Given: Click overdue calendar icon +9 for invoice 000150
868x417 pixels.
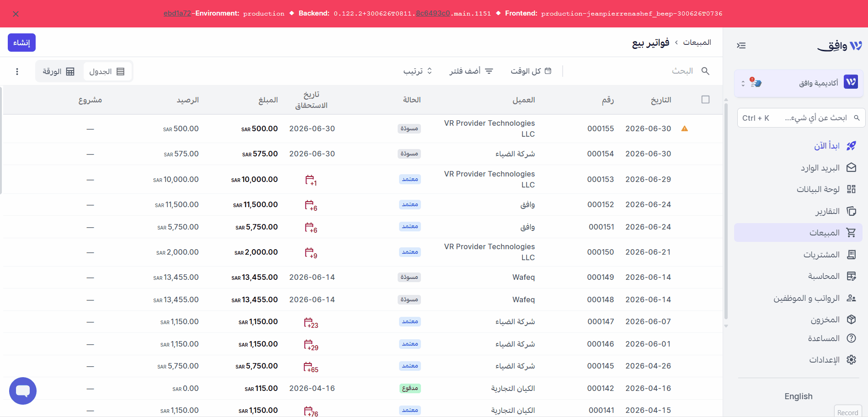Looking at the screenshot, I should (311, 253).
